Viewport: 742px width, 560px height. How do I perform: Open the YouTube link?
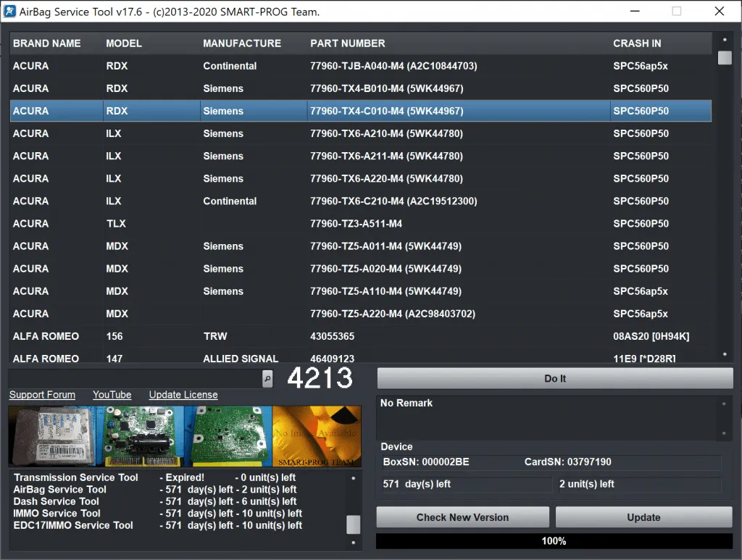coord(112,395)
